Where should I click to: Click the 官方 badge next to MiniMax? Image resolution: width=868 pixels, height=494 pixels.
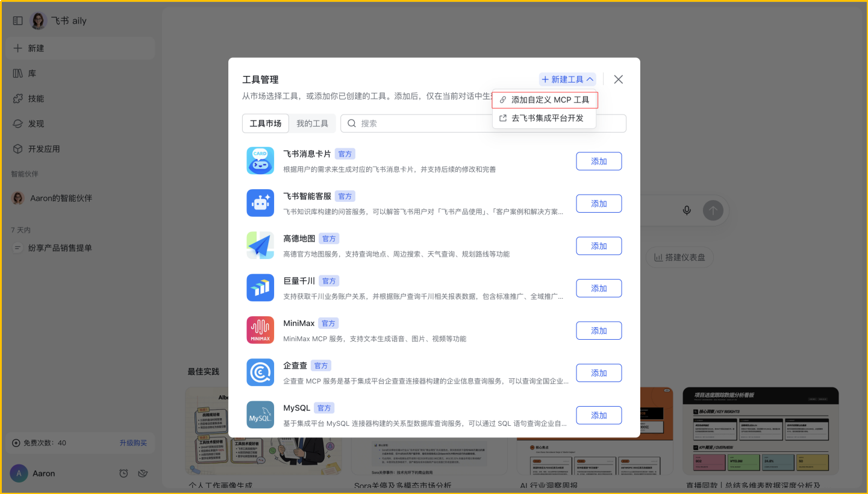pyautogui.click(x=328, y=324)
